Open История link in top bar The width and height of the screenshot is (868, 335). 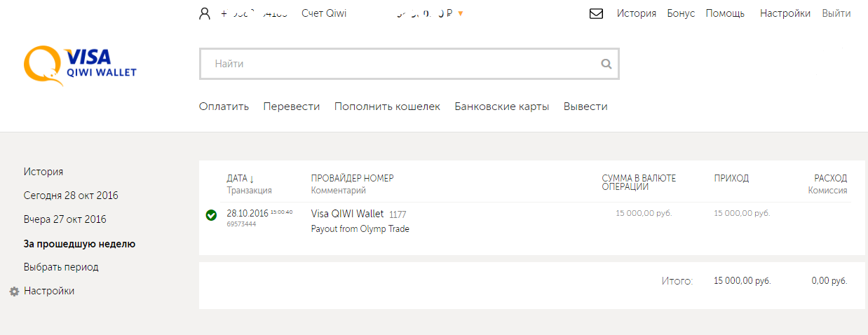click(x=637, y=13)
